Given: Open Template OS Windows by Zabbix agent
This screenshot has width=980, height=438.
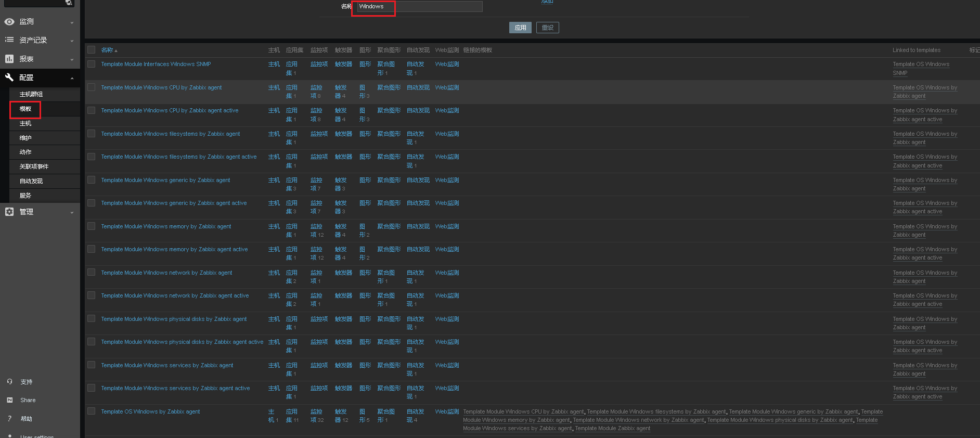Looking at the screenshot, I should coord(150,411).
